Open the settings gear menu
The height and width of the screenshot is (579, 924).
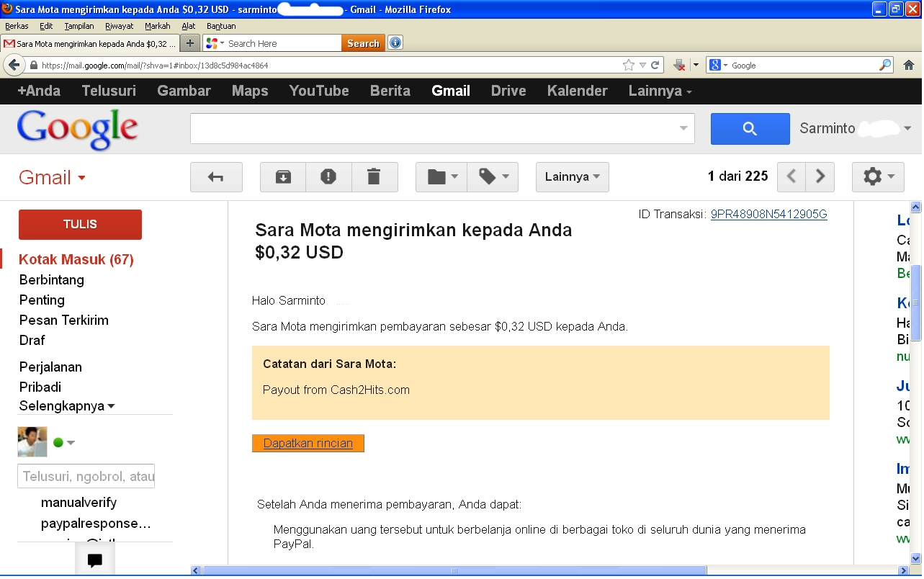click(878, 177)
